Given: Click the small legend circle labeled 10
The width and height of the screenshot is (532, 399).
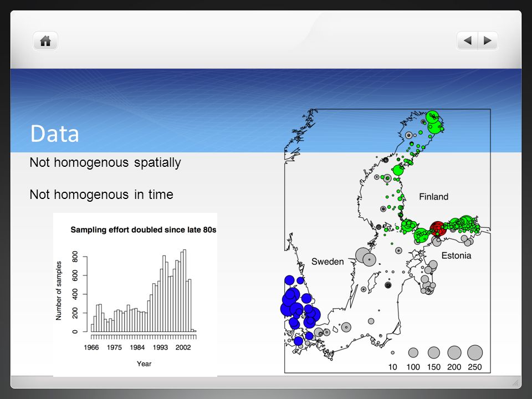Looking at the screenshot, I should tap(392, 353).
